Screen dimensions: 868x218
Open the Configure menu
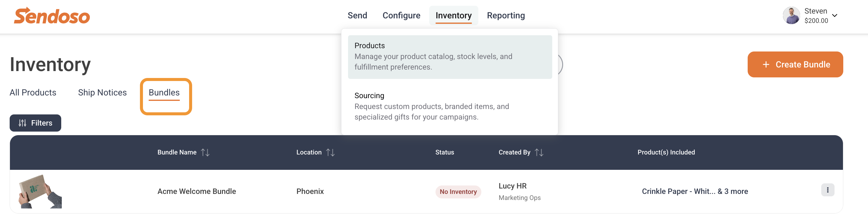click(401, 15)
